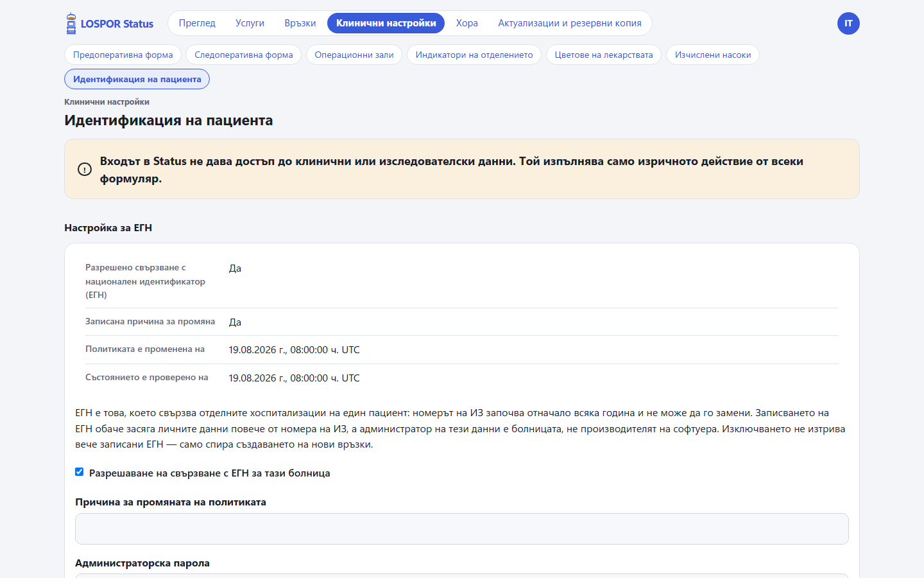Open the Хора tab
The height and width of the screenshot is (578, 924).
pyautogui.click(x=467, y=23)
